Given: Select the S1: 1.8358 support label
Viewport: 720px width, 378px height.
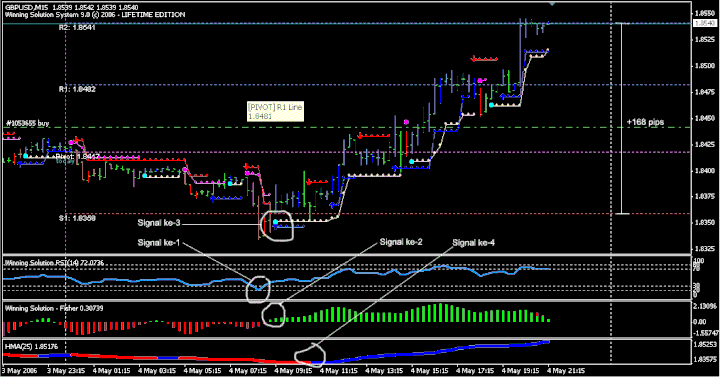Looking at the screenshot, I should click(x=77, y=218).
